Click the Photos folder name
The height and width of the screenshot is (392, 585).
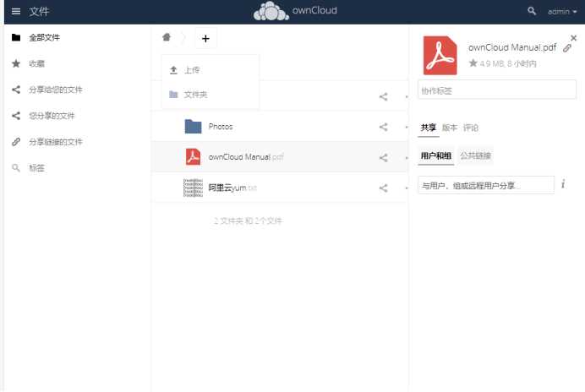(221, 127)
